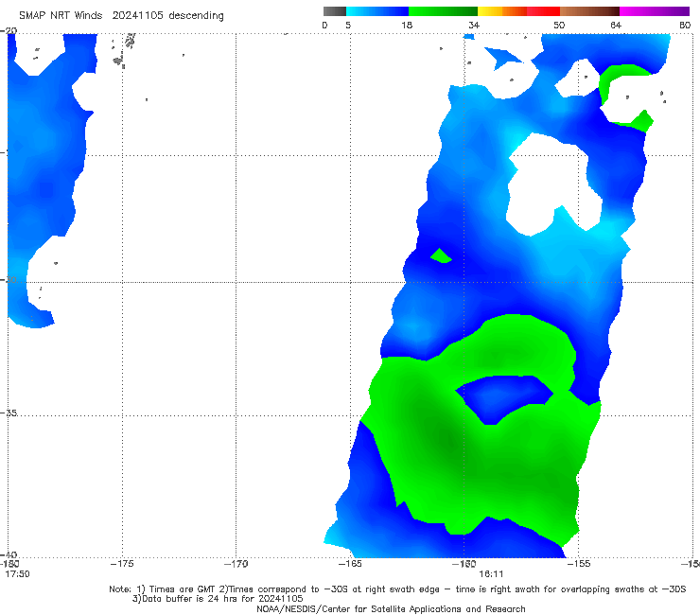
Task: Click the swath time label '17:50'
Action: pyautogui.click(x=17, y=574)
